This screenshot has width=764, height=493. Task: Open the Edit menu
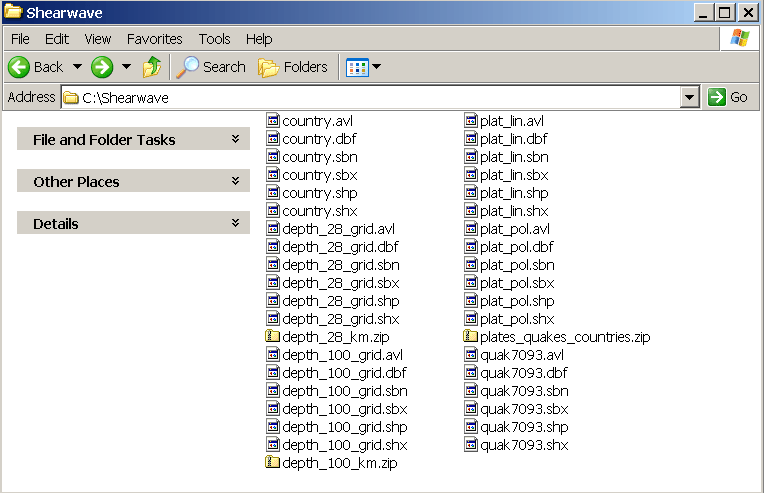click(x=57, y=39)
